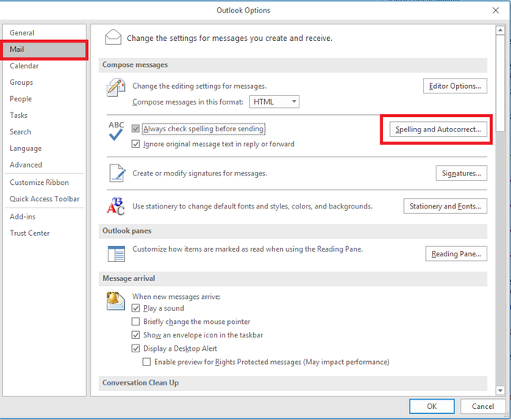Open the Tasks options category
Viewport: 511px width, 420px height.
click(44, 115)
